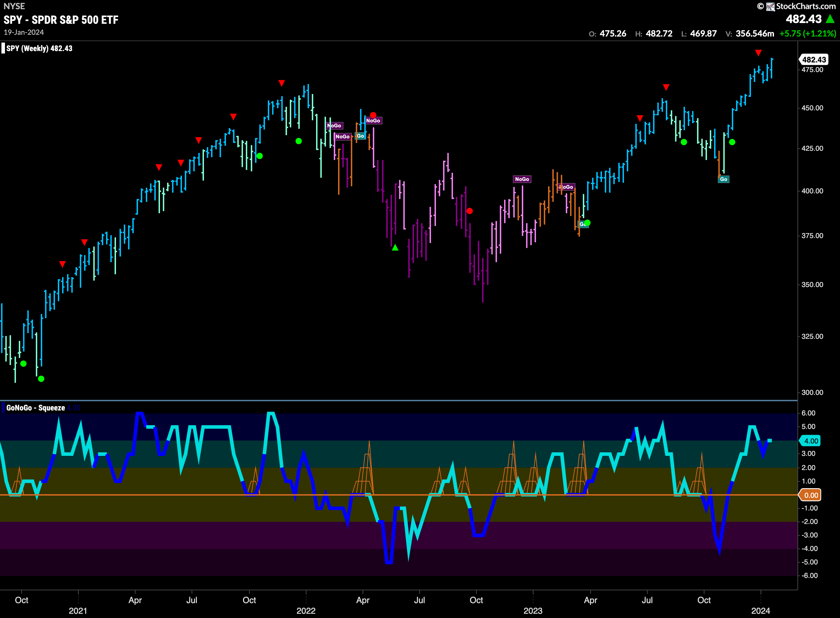Click the 450.00 label on the price axis
This screenshot has width=840, height=618.
[812, 108]
